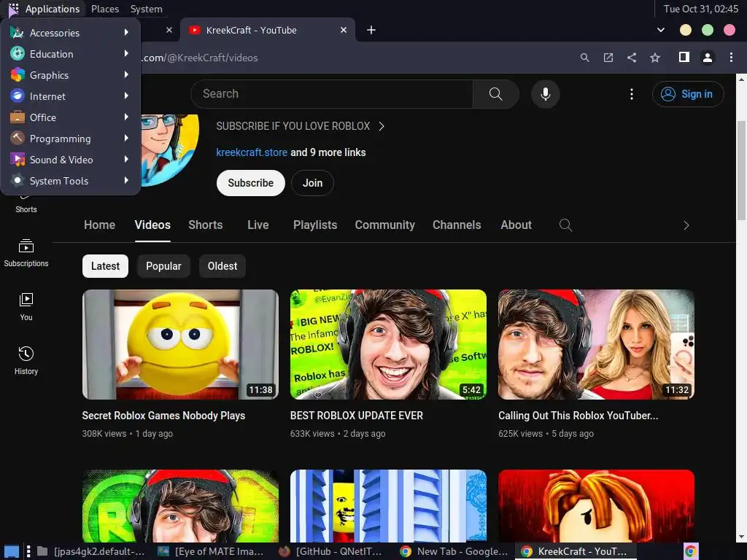Click the Accessories menu icon

pos(18,33)
